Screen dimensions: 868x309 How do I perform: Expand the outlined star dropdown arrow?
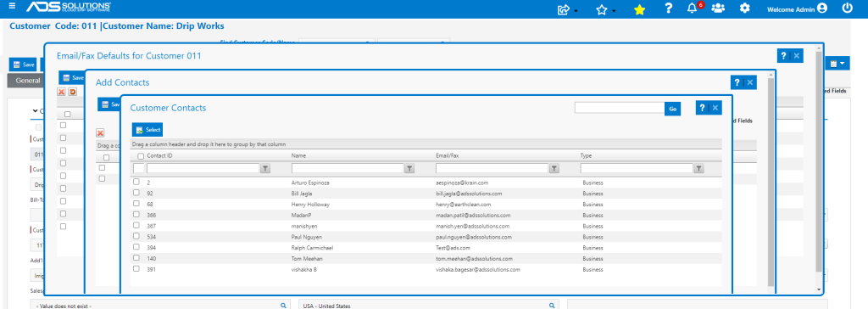tap(614, 11)
